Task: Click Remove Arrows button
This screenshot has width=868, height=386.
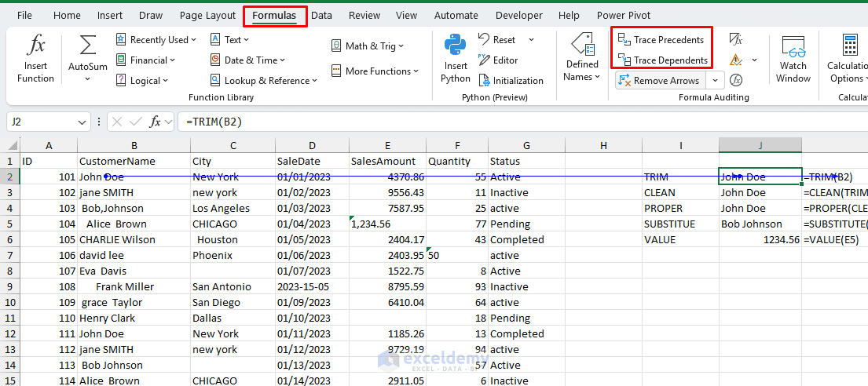Action: [661, 81]
